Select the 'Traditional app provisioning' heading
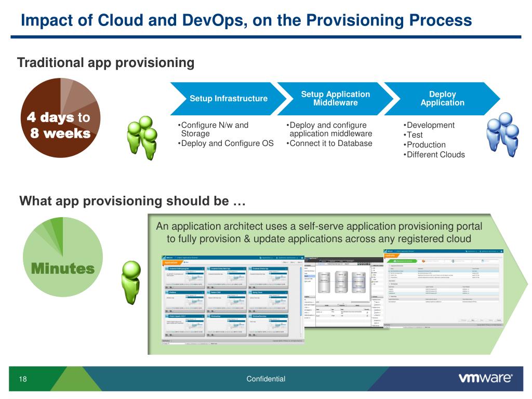Screen dimensions: 532x399 106,63
